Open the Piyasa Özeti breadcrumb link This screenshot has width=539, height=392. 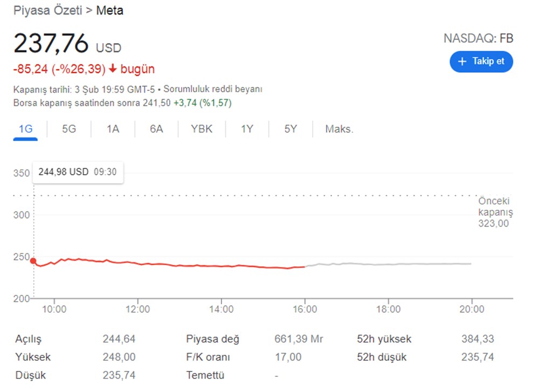[x=47, y=11]
